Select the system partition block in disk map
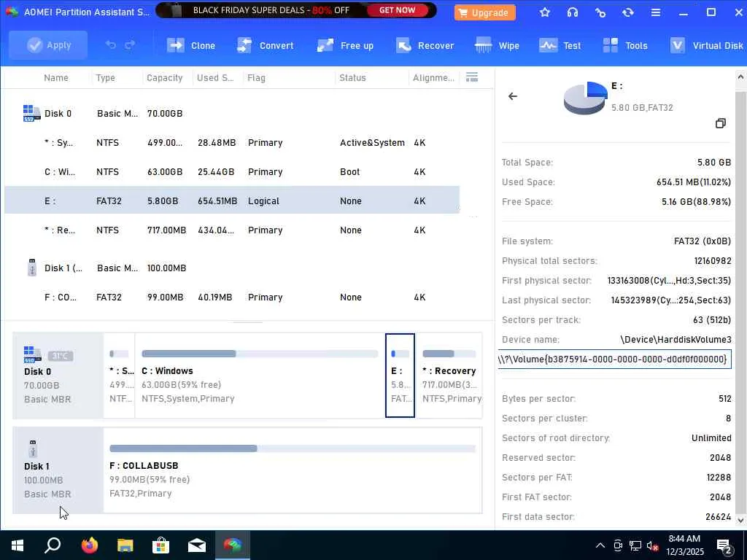This screenshot has height=560, width=747. [119, 376]
